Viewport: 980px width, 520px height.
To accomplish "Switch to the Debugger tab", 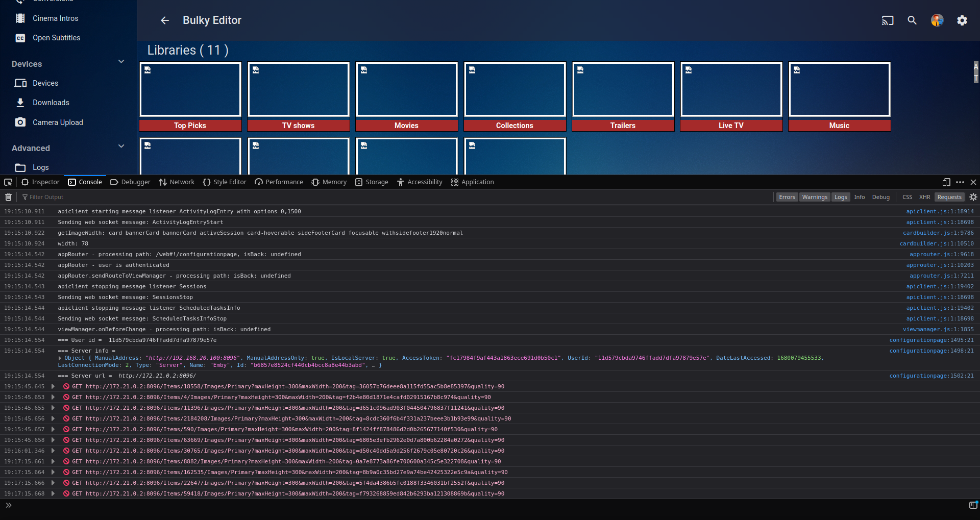I will [x=131, y=182].
